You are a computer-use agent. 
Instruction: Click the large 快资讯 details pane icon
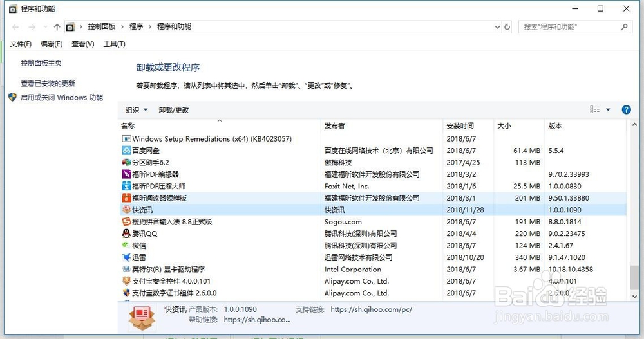click(x=142, y=318)
